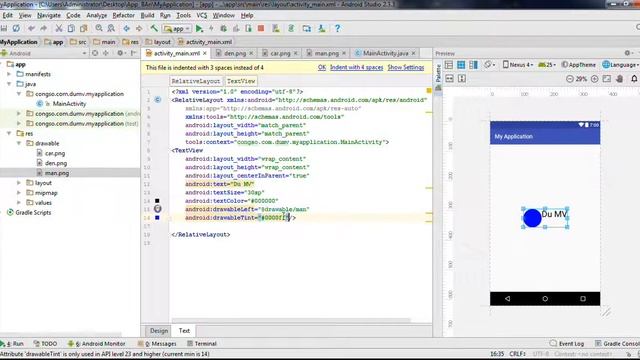Show Design plus Blueprint view icon

[x=473, y=65]
